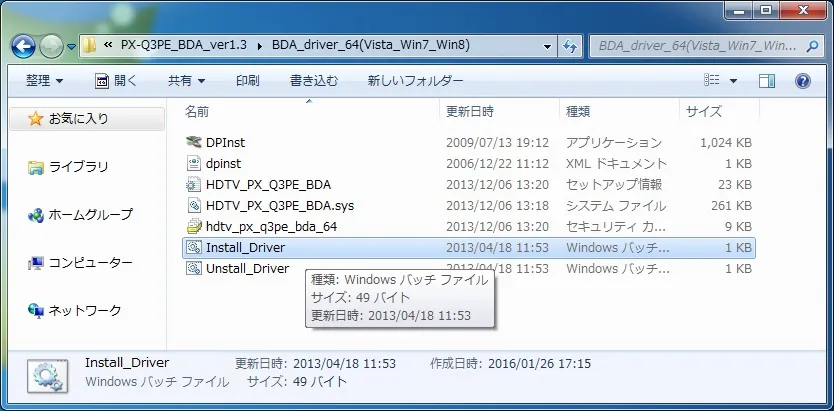Select the HDTV_PX_Q3PE_BDA.sys file

pyautogui.click(x=280, y=206)
